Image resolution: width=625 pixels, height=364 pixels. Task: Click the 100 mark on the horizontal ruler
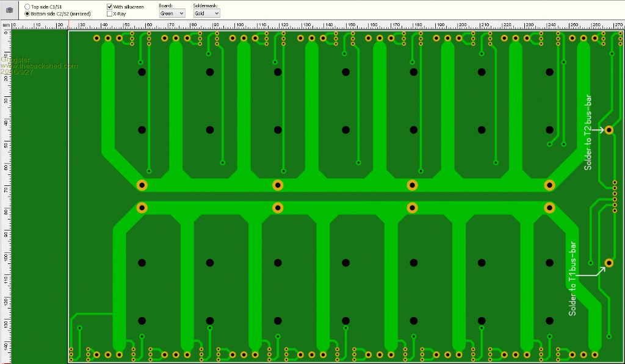pyautogui.click(x=240, y=25)
